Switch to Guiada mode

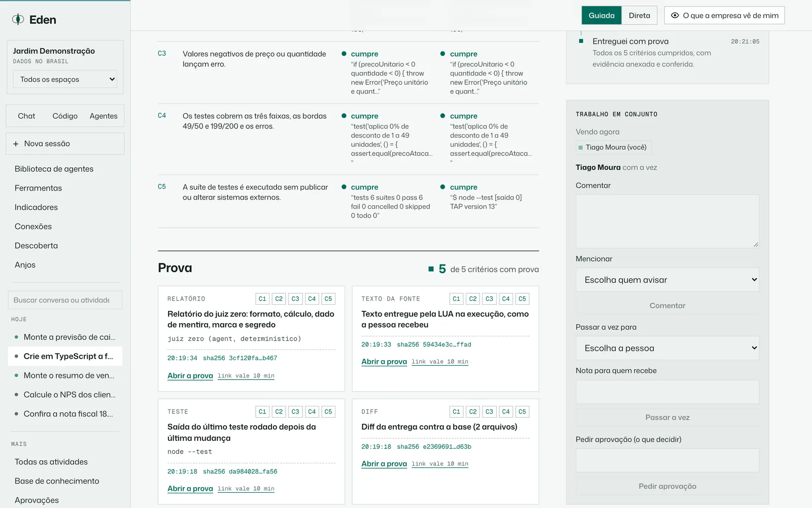[x=601, y=15]
